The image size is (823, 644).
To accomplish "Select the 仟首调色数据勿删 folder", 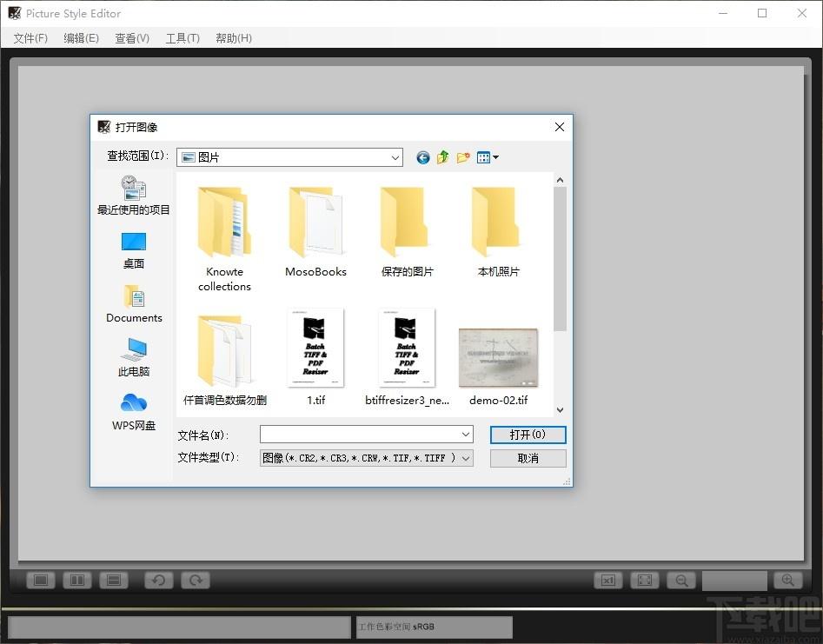I will [x=224, y=360].
